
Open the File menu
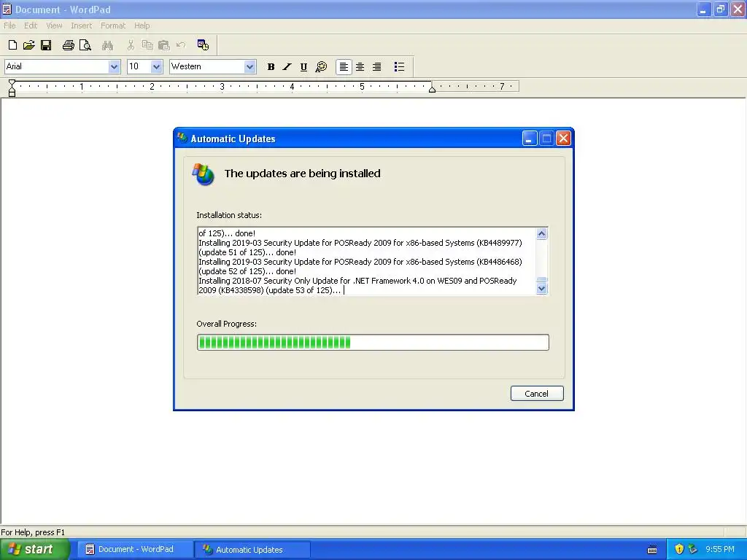9,26
